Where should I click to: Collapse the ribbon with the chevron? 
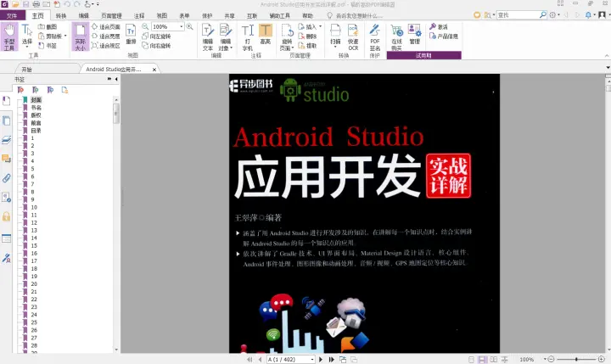pyautogui.click(x=607, y=56)
